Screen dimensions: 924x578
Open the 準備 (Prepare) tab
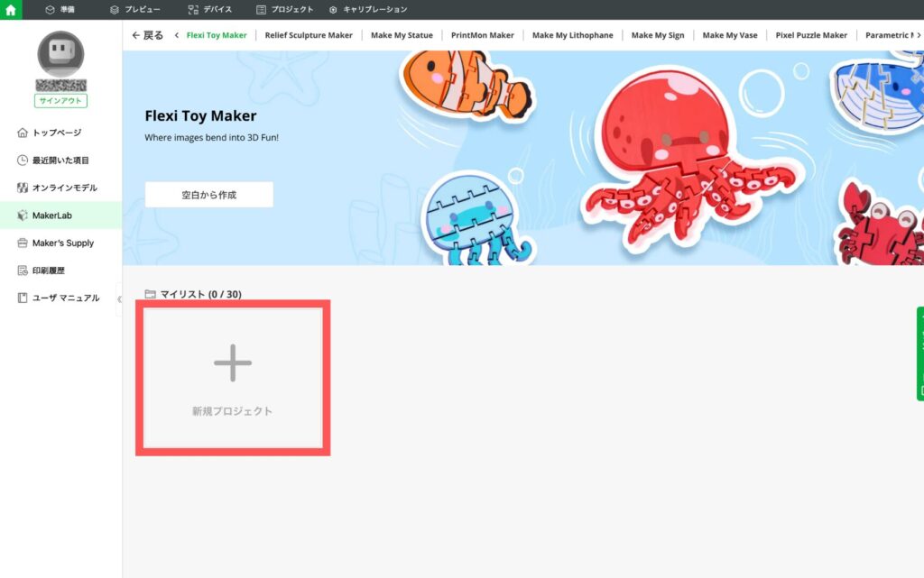[x=60, y=9]
